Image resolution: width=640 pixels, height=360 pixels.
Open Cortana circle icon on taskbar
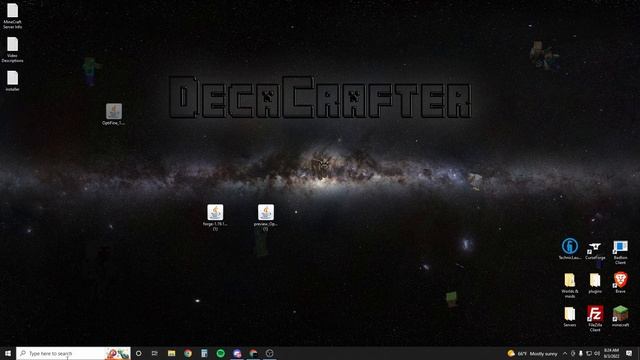138,353
